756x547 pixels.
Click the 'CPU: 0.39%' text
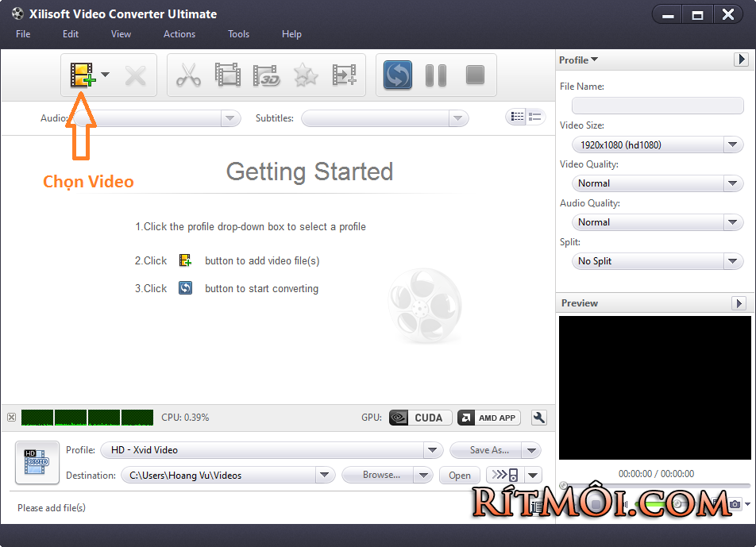click(185, 418)
